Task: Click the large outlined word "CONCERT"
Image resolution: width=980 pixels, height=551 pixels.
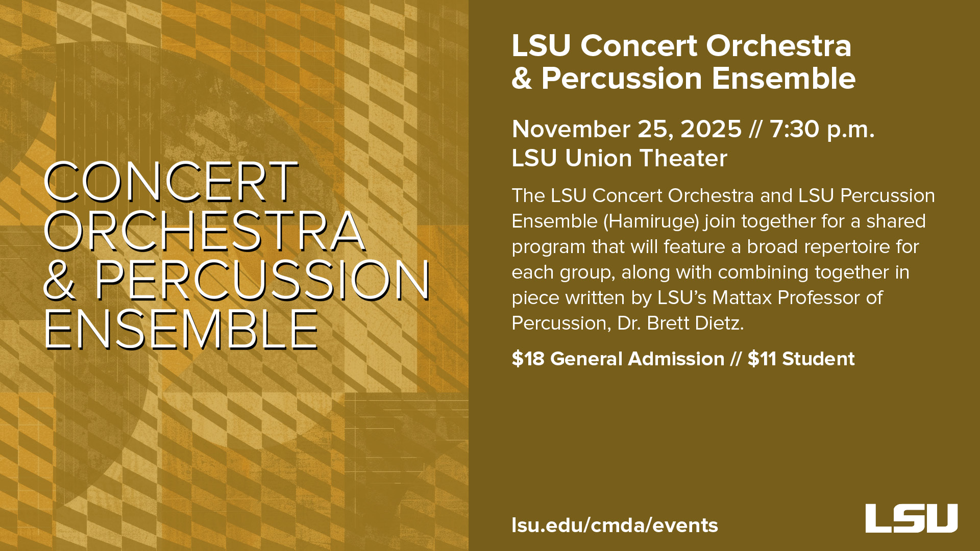Action: [171, 182]
